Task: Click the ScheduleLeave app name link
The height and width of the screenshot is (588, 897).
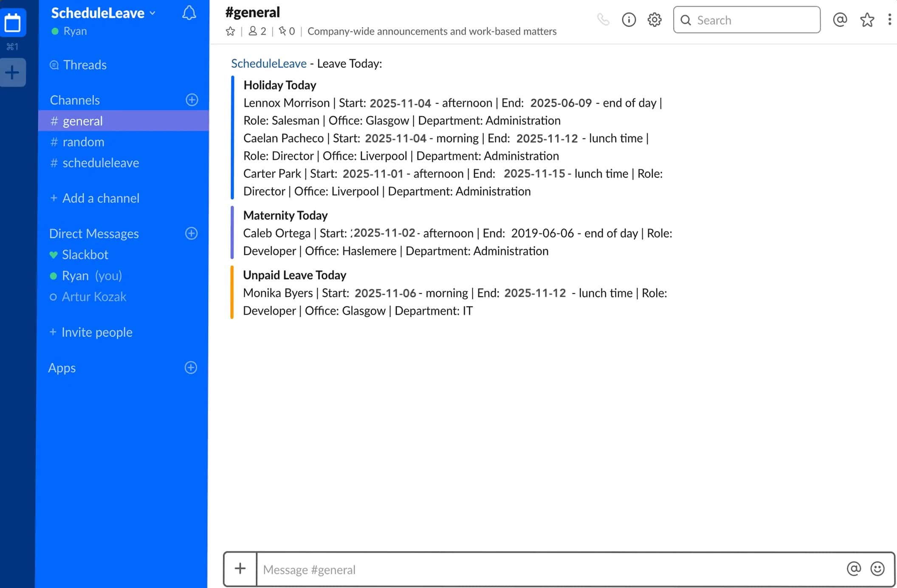Action: click(x=268, y=63)
